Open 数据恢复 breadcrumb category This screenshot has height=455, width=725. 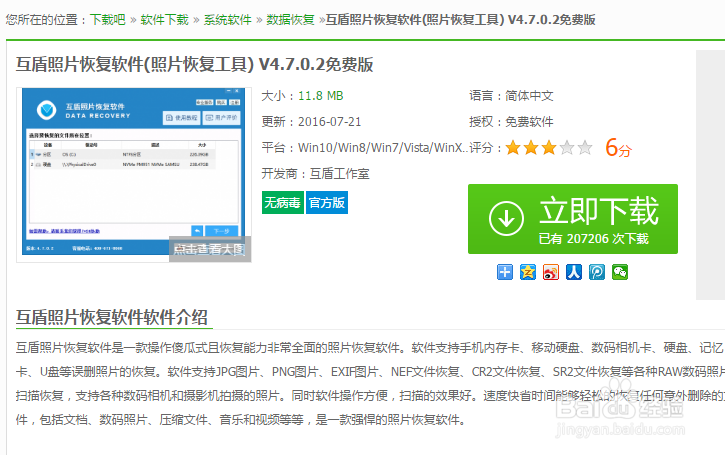coord(290,20)
